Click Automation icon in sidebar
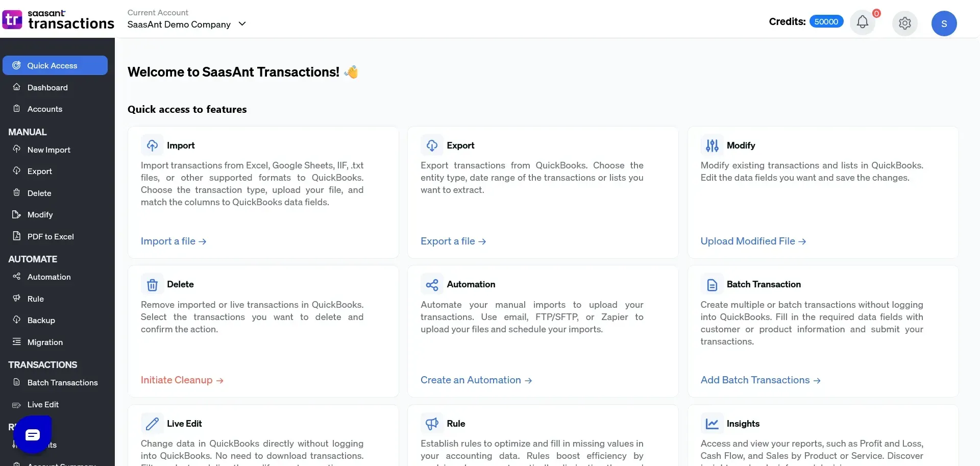This screenshot has width=980, height=466. [x=17, y=276]
